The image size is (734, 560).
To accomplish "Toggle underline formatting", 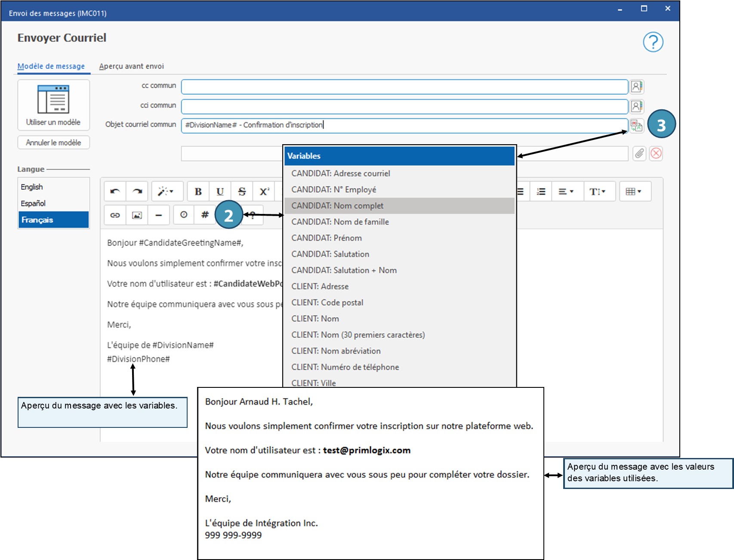I will 220,192.
